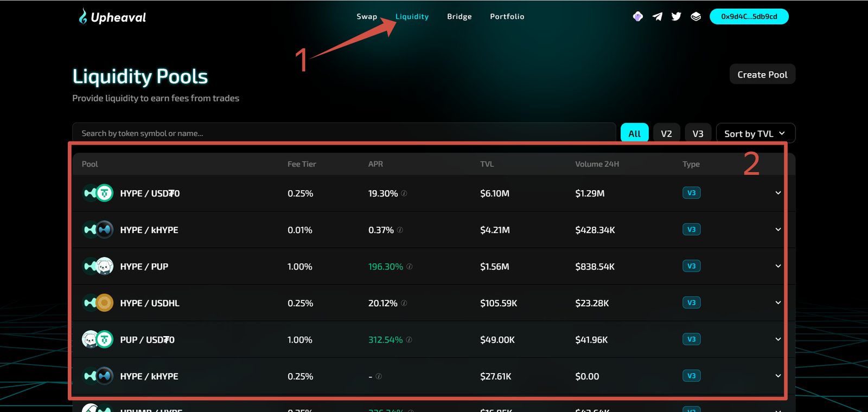Screen dimensions: 868x412
Task: Filter pools by V2
Action: click(x=666, y=133)
